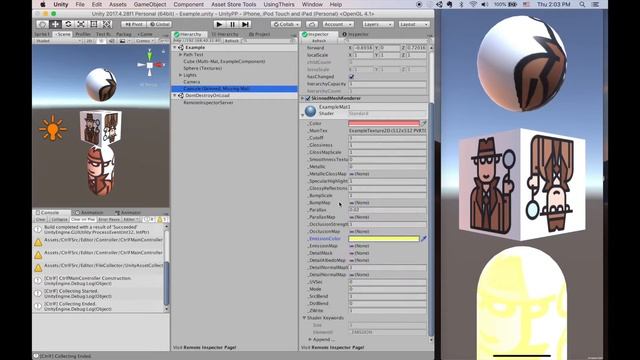Viewport: 640px width, 360px height.
Task: Switch to the Project tab
Action: (x=259, y=34)
